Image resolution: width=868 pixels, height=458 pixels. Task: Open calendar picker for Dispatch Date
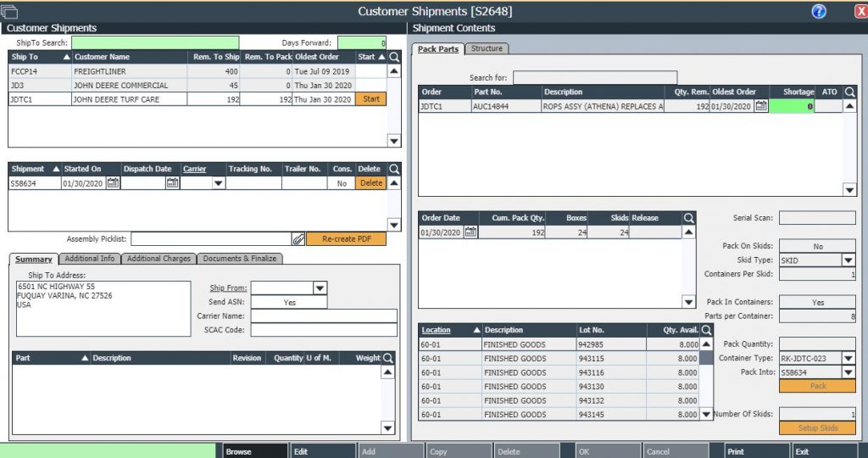pyautogui.click(x=173, y=183)
